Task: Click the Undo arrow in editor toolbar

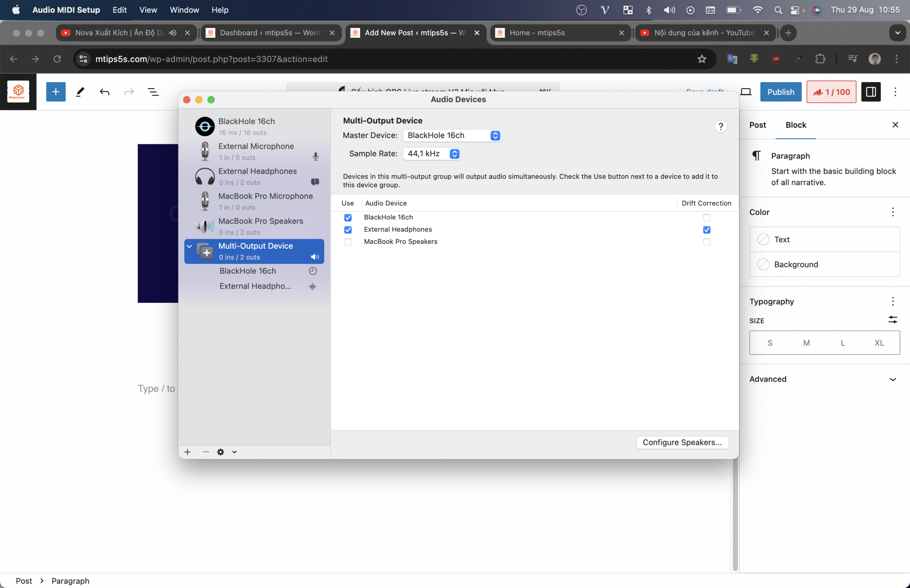Action: pos(105,92)
